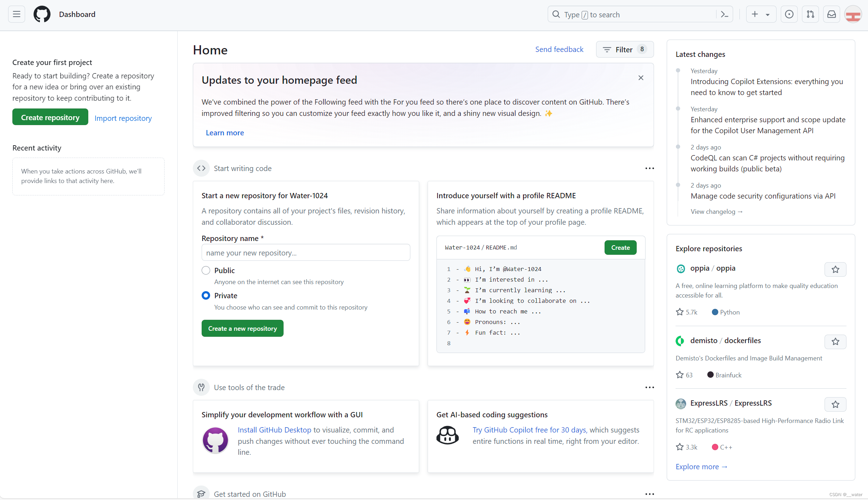Open the Issues icon in header
The height and width of the screenshot is (500, 868).
(789, 14)
